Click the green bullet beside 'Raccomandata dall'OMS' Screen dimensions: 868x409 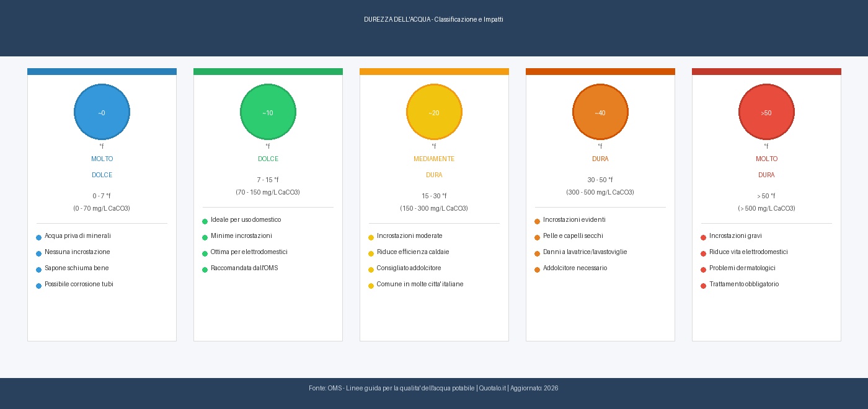pyautogui.click(x=205, y=270)
